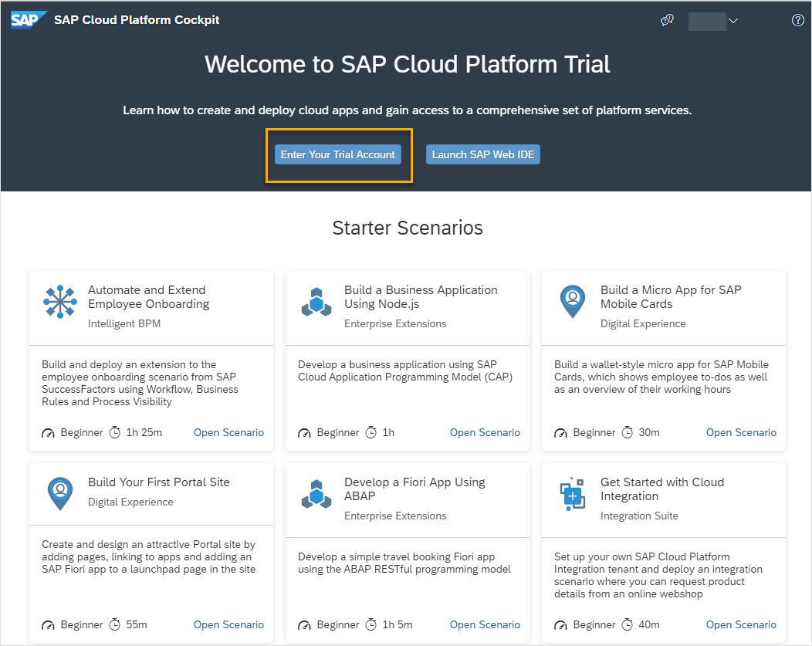Viewport: 812px width, 646px height.
Task: Select the map pin icon for SAP Mobile Cards
Action: [573, 301]
